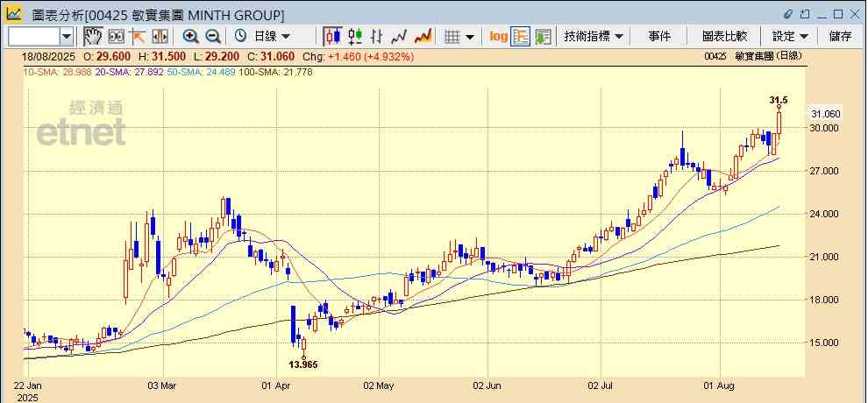Image resolution: width=868 pixels, height=403 pixels.
Task: Open the 日線 period dropdown
Action: point(271,37)
